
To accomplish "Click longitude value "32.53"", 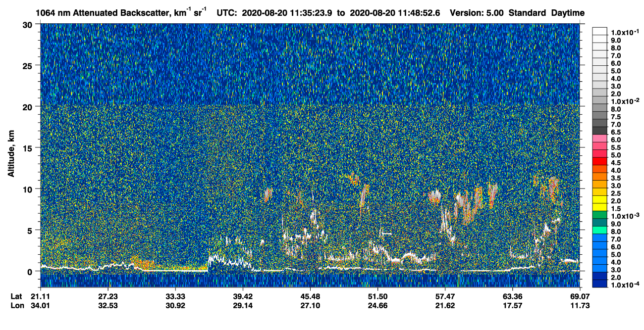I will 108,305.
